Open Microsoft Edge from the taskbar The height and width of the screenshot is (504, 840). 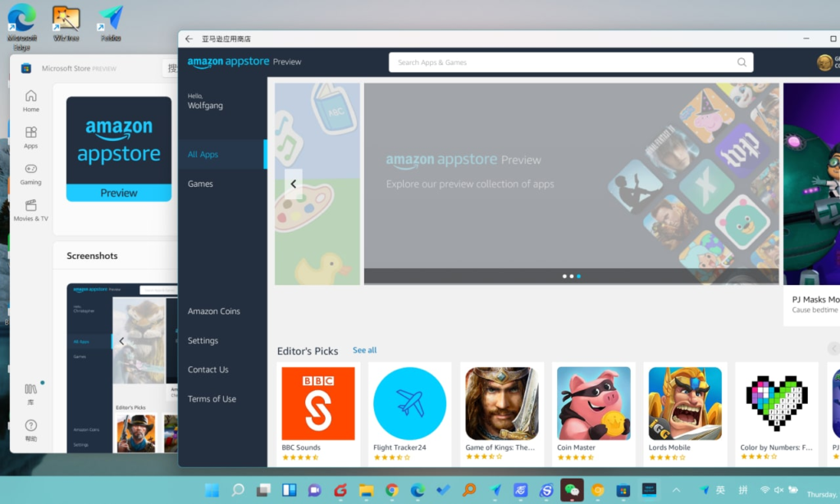418,490
